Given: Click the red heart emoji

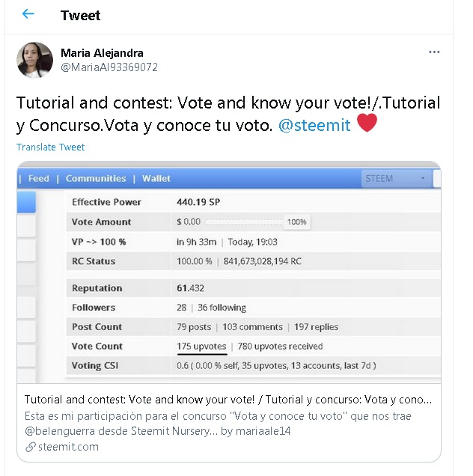Looking at the screenshot, I should [367, 123].
